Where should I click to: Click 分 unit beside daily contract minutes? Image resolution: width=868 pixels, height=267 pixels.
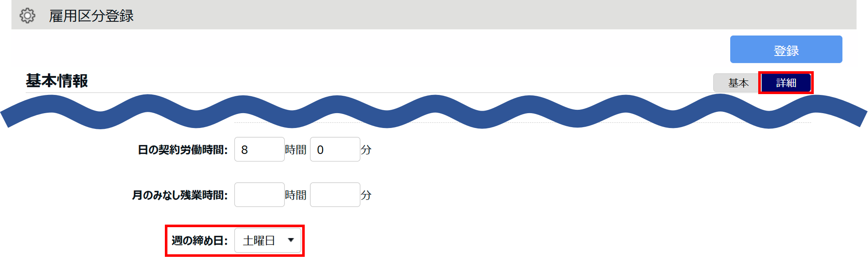(x=366, y=150)
